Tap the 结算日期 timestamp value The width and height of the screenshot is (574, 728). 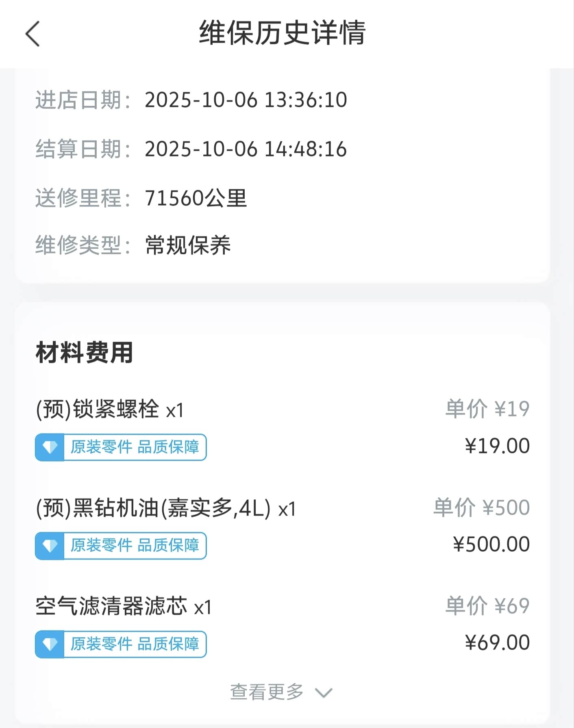[x=246, y=149]
